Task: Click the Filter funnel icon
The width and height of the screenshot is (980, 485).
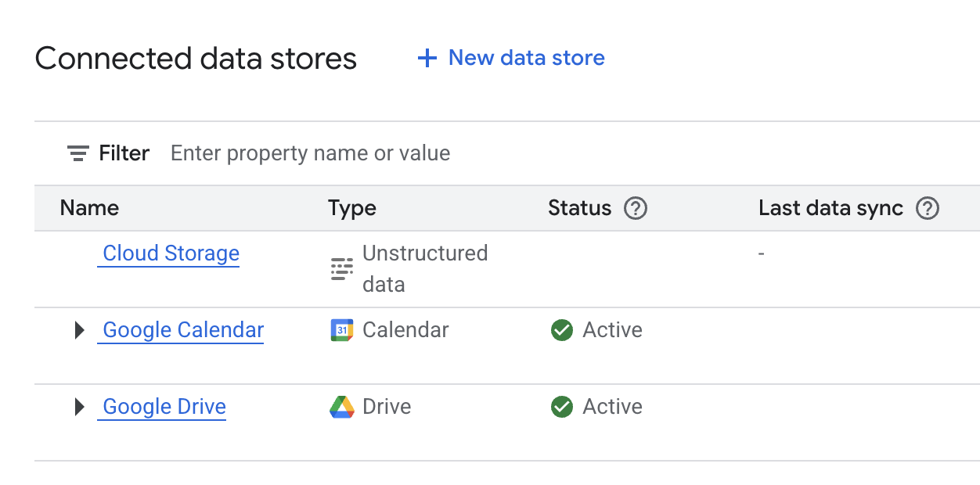Action: pyautogui.click(x=76, y=153)
